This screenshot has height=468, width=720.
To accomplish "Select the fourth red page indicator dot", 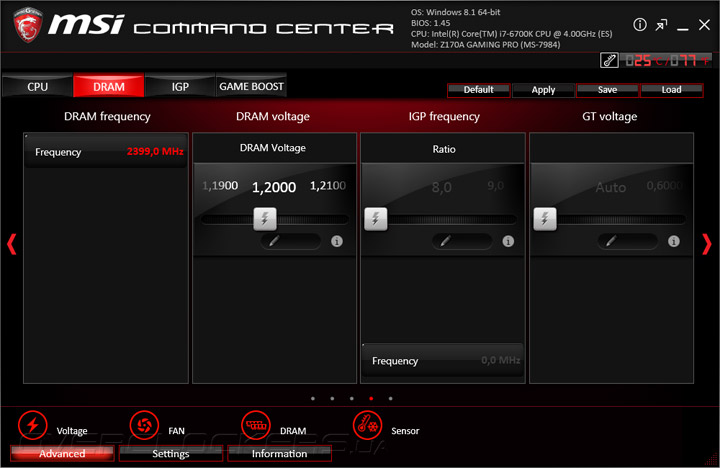I will [x=371, y=399].
